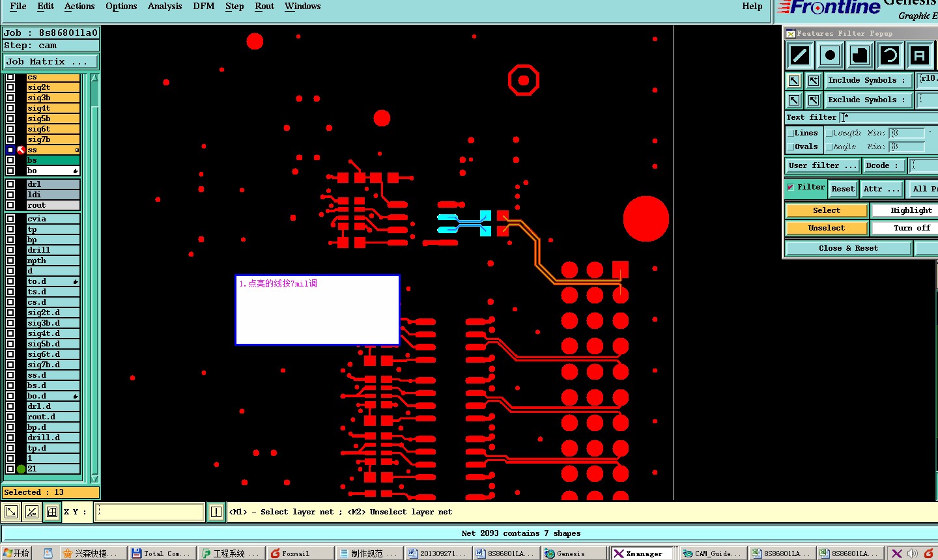
Task: Select the cvia layer row
Action: pyautogui.click(x=53, y=219)
